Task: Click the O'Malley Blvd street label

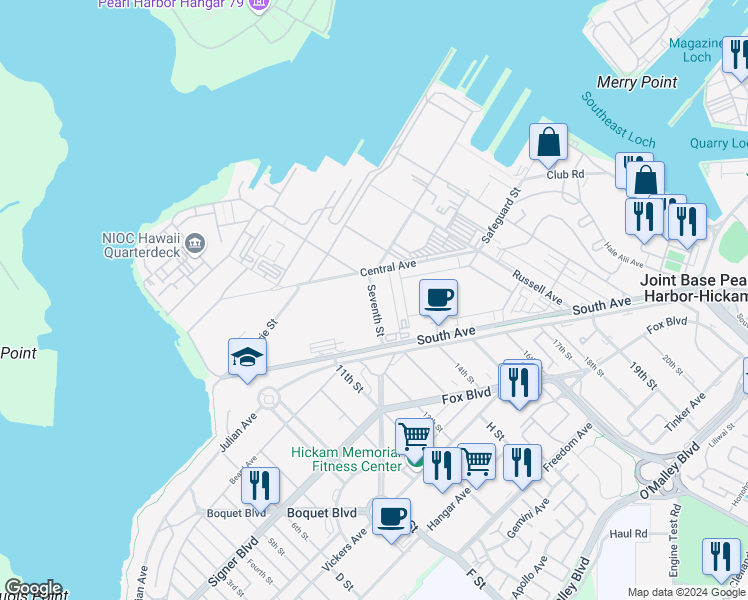Action: point(669,471)
